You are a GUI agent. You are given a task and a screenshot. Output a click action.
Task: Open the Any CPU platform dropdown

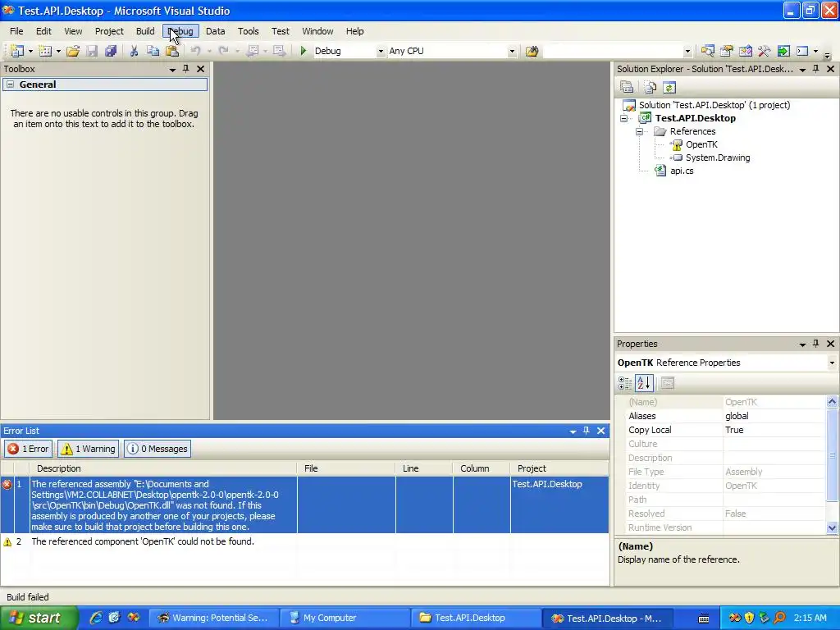coord(512,52)
